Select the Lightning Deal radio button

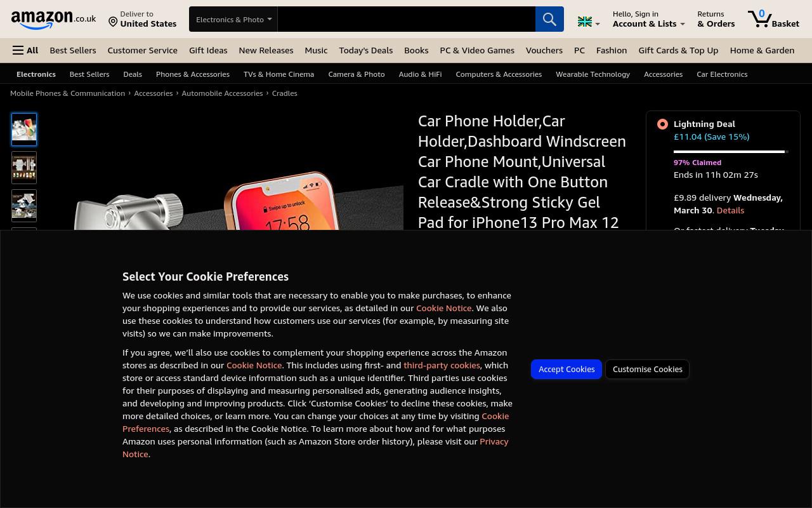[662, 124]
